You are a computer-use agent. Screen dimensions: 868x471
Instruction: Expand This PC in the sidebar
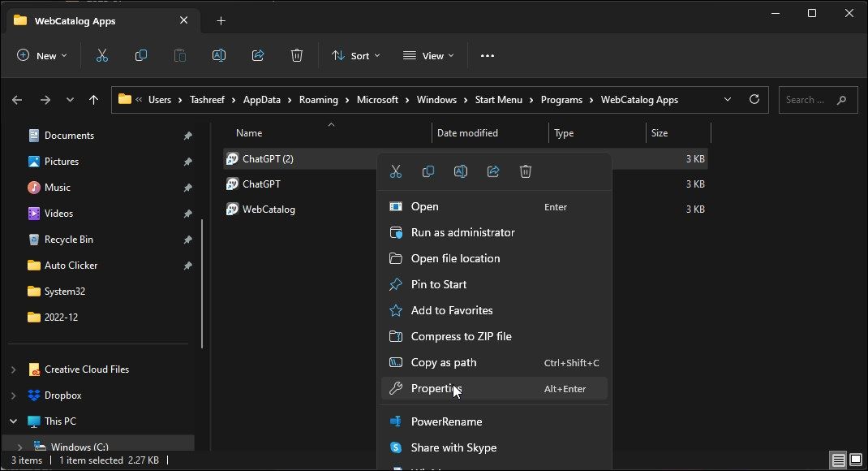click(15, 421)
